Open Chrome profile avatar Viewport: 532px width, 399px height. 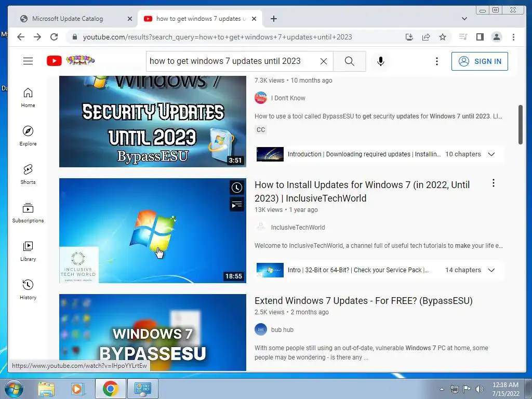pos(496,37)
